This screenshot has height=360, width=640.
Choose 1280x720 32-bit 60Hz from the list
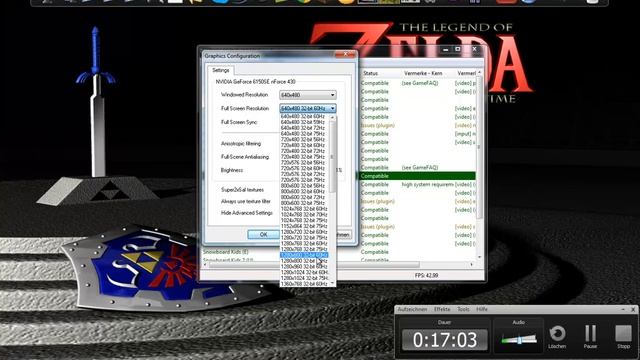coord(304,231)
